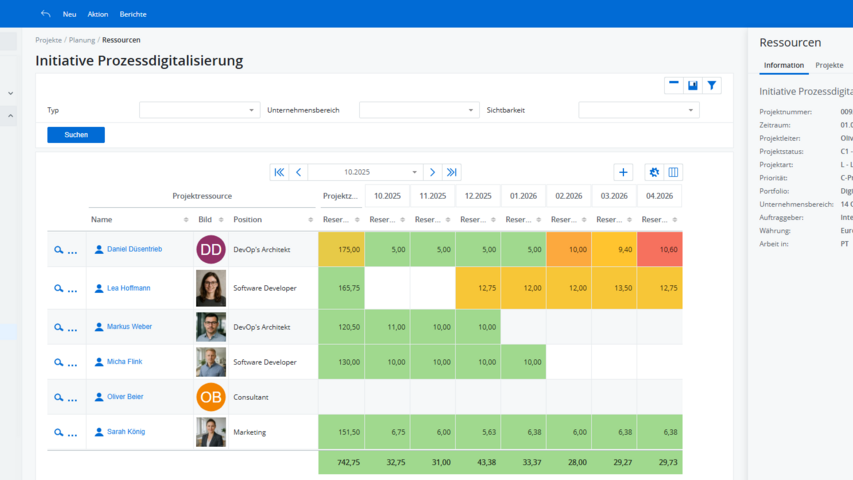Open the Typ dropdown
The height and width of the screenshot is (480, 853).
199,110
